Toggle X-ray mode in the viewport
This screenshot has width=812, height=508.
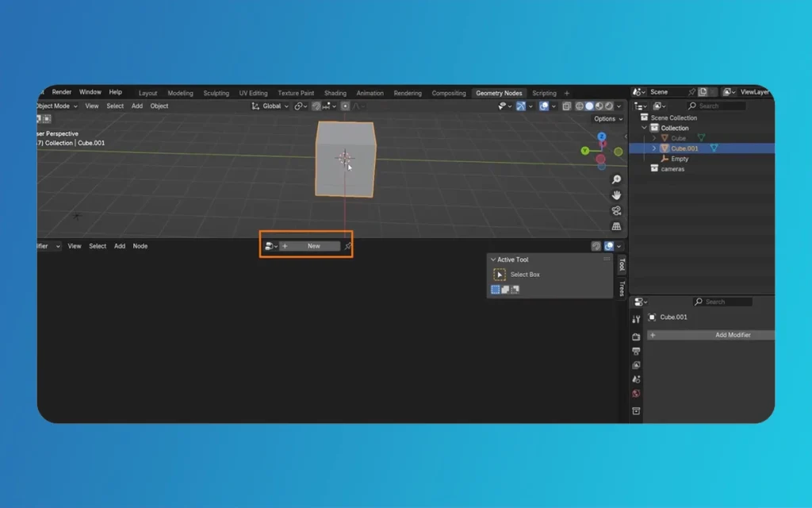coord(566,106)
